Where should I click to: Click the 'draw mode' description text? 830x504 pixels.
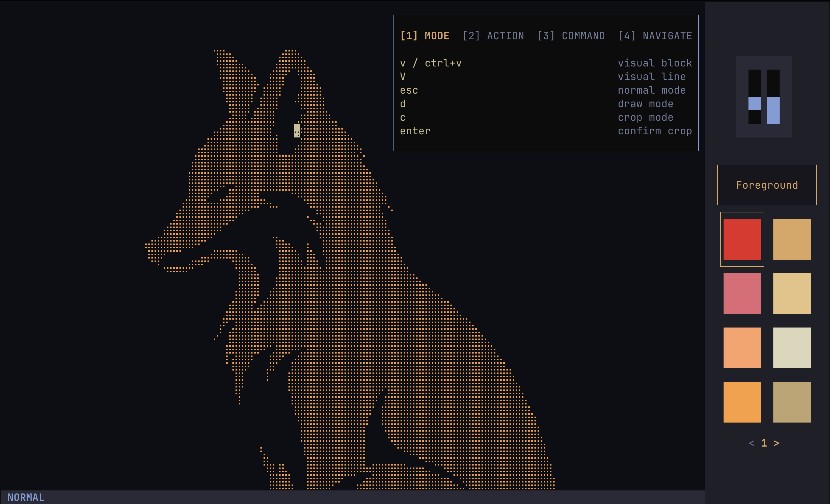[x=645, y=104]
